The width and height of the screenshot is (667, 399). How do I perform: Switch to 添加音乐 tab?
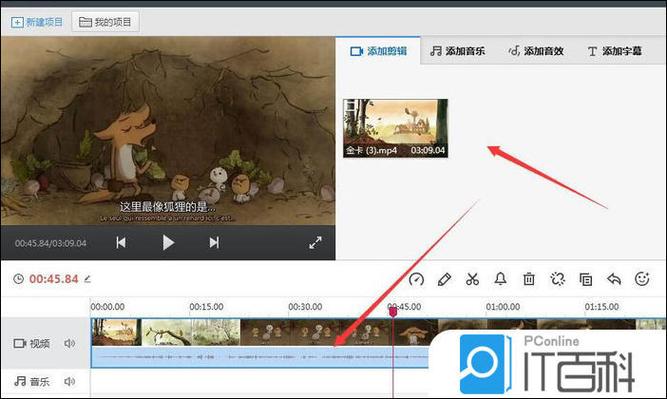pos(457,51)
